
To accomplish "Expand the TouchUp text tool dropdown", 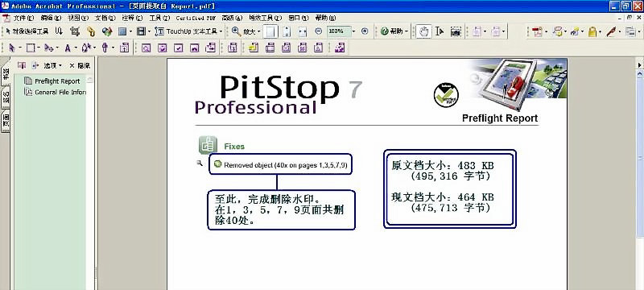I will [221, 31].
